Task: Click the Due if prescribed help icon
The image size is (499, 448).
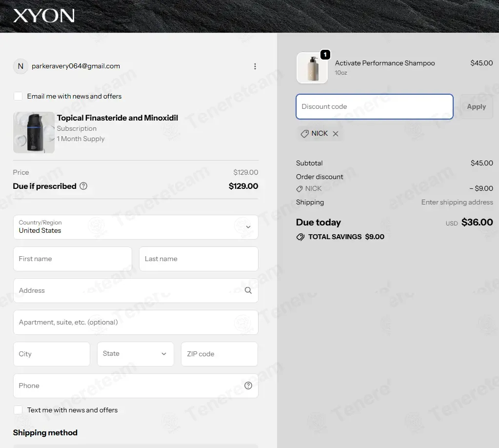Action: tap(83, 186)
